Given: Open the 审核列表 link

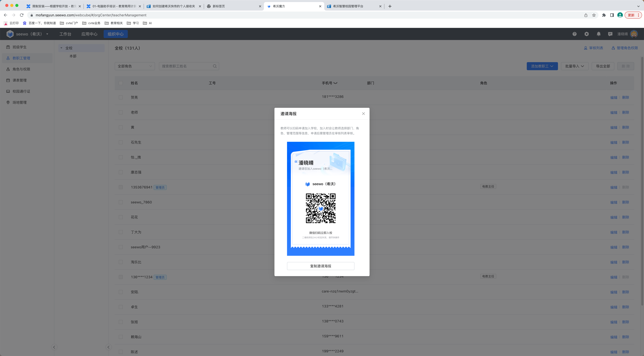Looking at the screenshot, I should tap(593, 48).
